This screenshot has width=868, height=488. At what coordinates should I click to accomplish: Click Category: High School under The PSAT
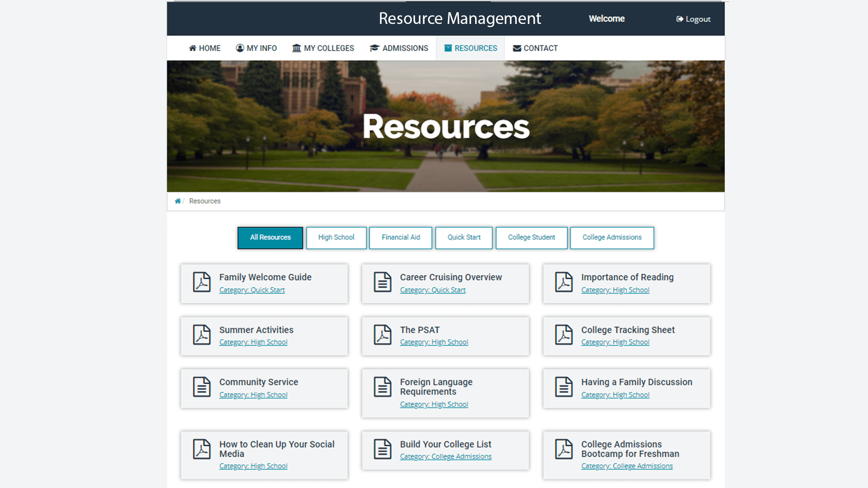[x=434, y=343]
